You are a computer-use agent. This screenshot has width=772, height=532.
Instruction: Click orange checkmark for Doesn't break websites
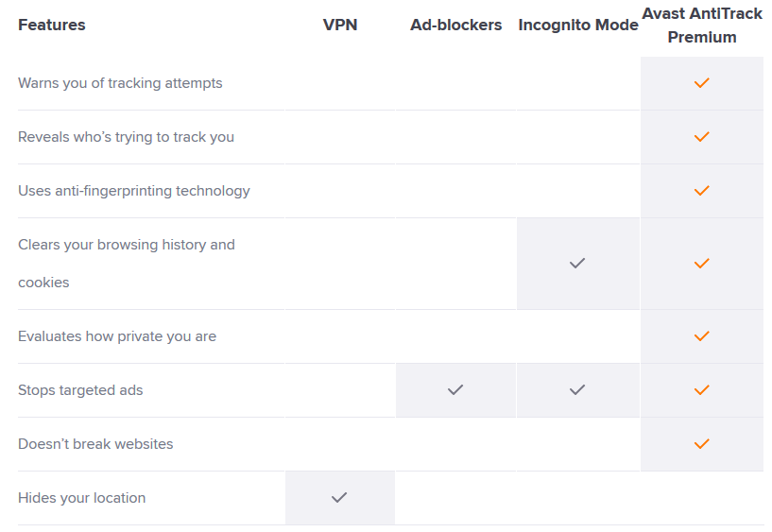pyautogui.click(x=701, y=444)
